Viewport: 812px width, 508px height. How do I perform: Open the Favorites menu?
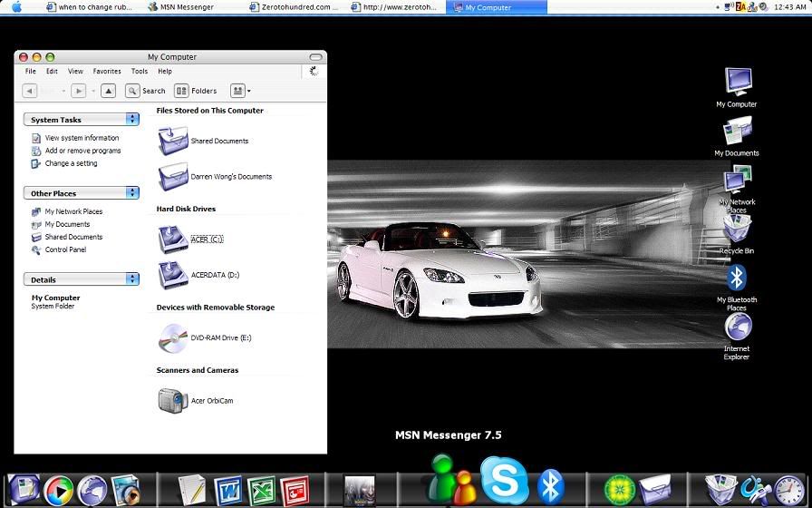click(106, 71)
